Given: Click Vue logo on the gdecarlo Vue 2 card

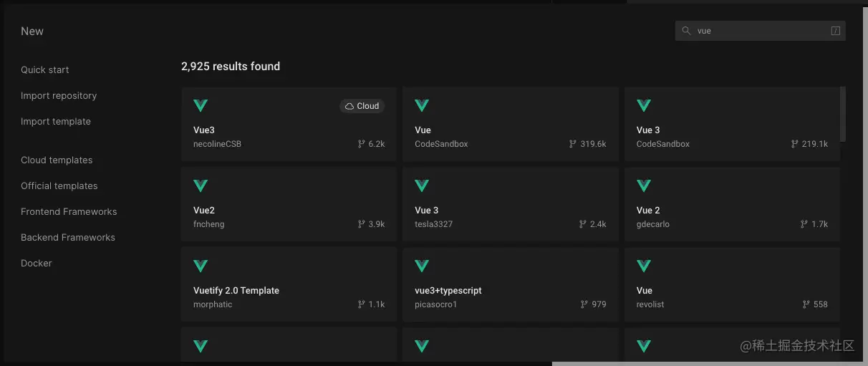Looking at the screenshot, I should point(644,186).
